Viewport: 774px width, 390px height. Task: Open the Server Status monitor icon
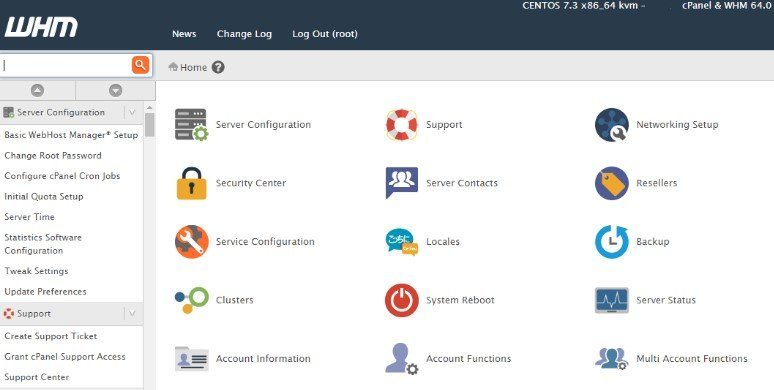coord(612,300)
